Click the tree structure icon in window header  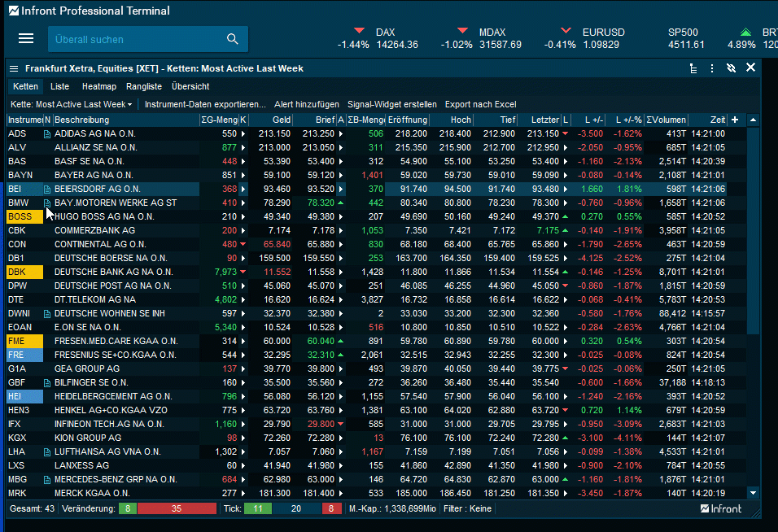[x=693, y=68]
